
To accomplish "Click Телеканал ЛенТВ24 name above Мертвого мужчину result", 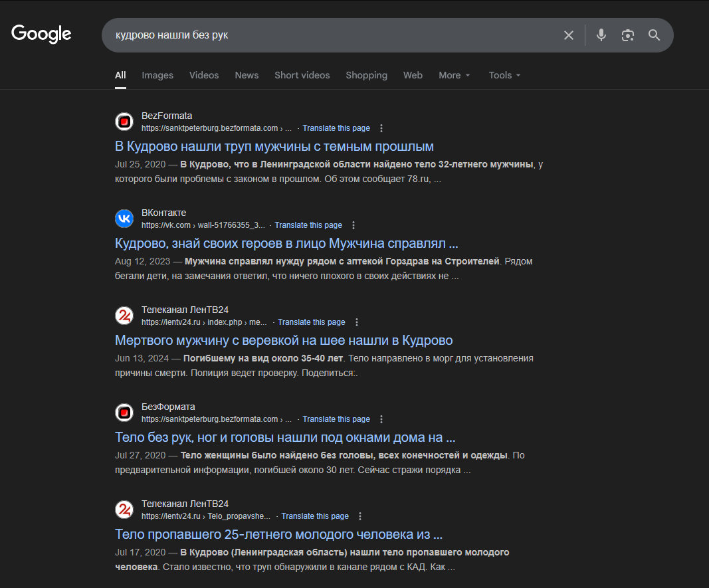I will point(185,310).
